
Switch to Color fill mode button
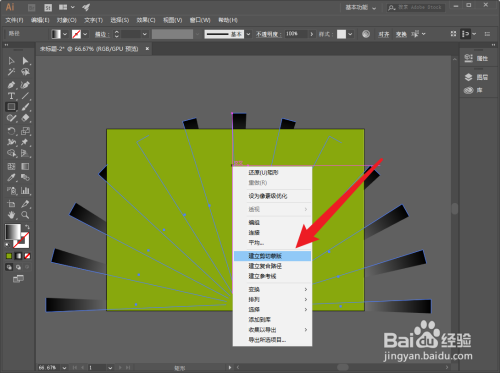point(9,256)
